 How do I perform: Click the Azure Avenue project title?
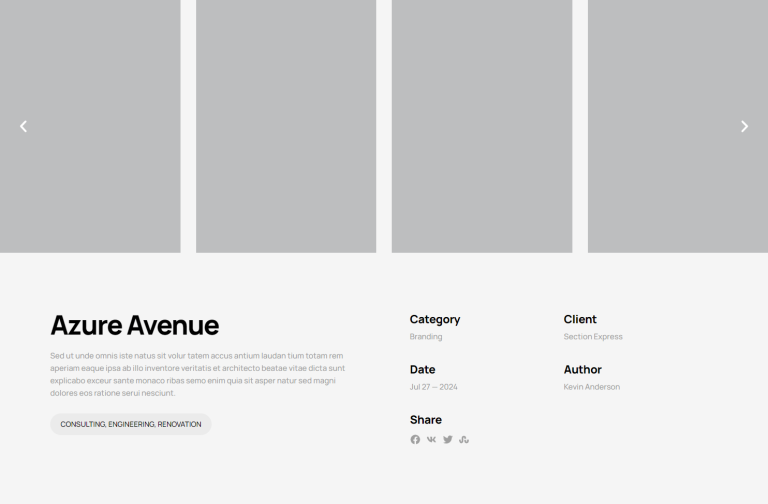tap(134, 325)
